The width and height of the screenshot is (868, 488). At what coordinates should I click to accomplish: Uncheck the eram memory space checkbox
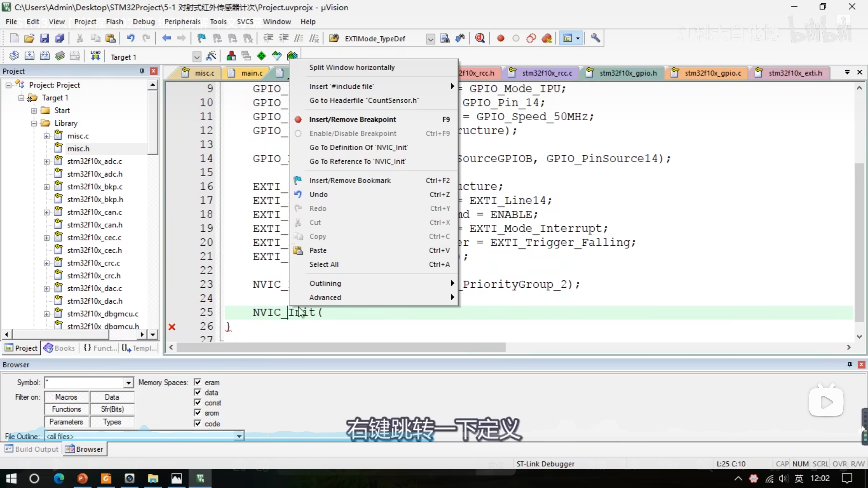tap(198, 382)
